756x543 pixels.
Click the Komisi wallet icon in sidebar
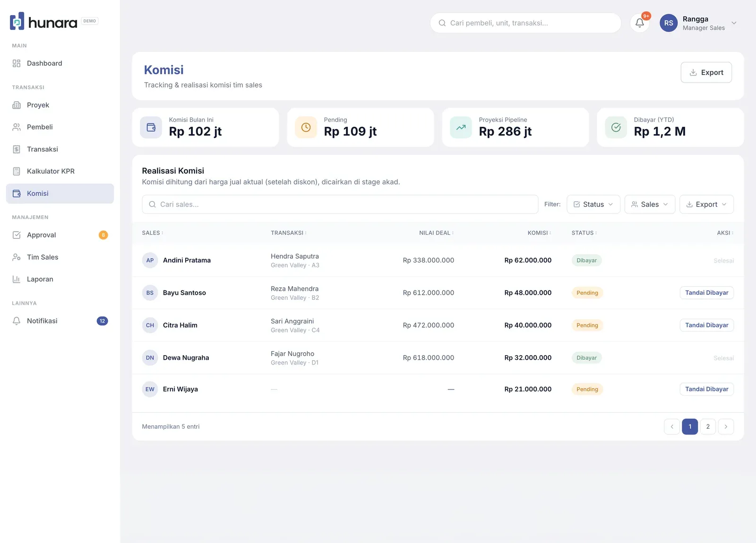17,194
